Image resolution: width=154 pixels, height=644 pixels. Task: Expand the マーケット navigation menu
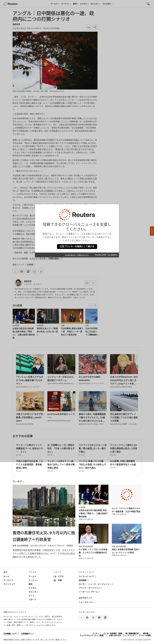66,4
